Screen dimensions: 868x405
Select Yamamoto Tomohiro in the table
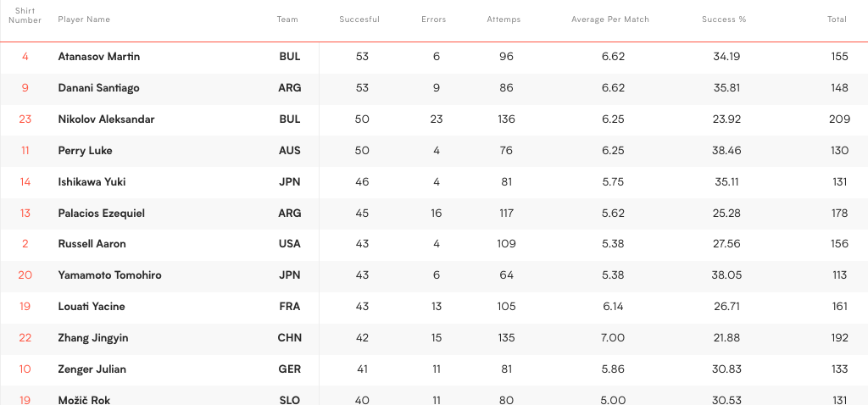pos(109,275)
